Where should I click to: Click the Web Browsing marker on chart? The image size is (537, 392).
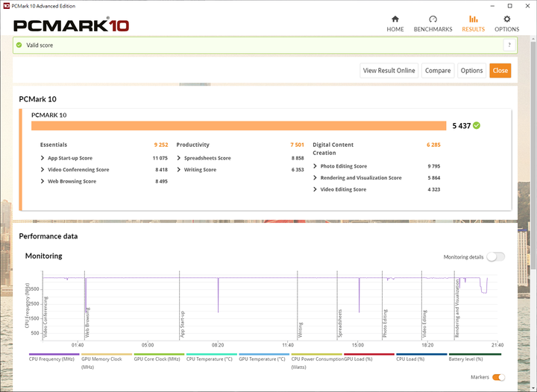pyautogui.click(x=87, y=323)
